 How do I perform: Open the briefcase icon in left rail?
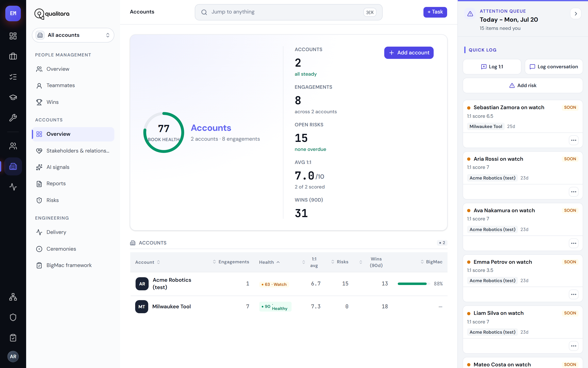point(13,56)
